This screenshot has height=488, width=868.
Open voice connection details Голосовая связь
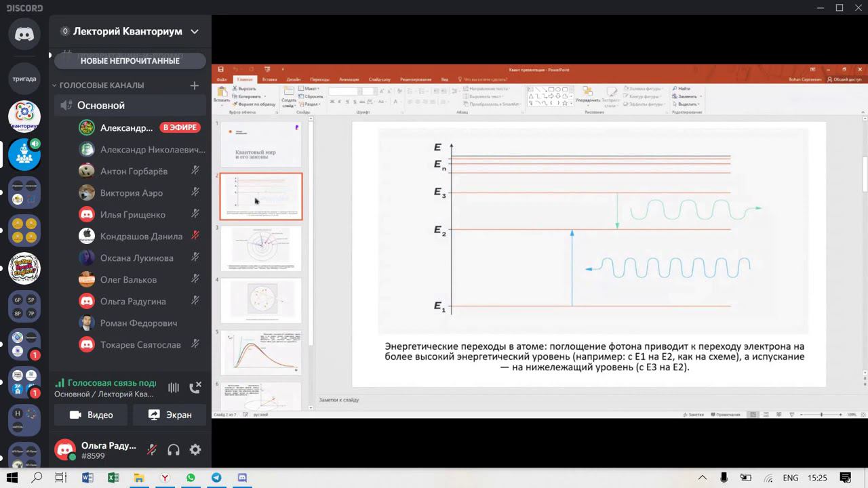(x=106, y=382)
